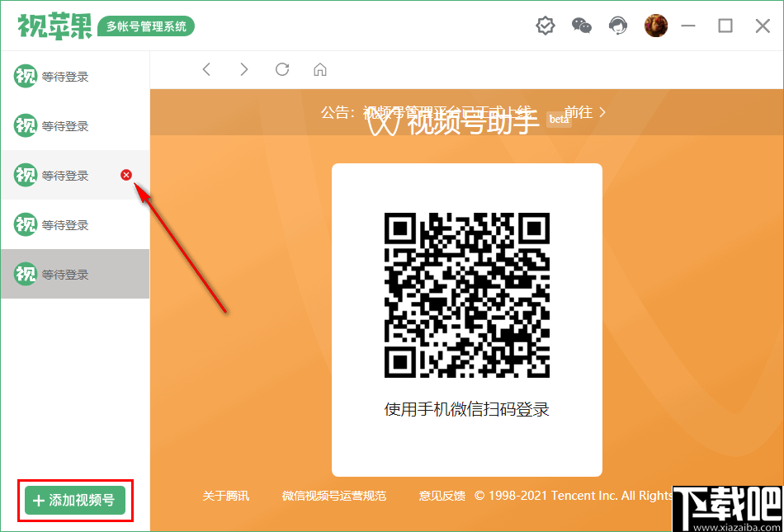This screenshot has height=532, width=784.
Task: Open the user avatar in the title bar
Action: click(x=655, y=26)
